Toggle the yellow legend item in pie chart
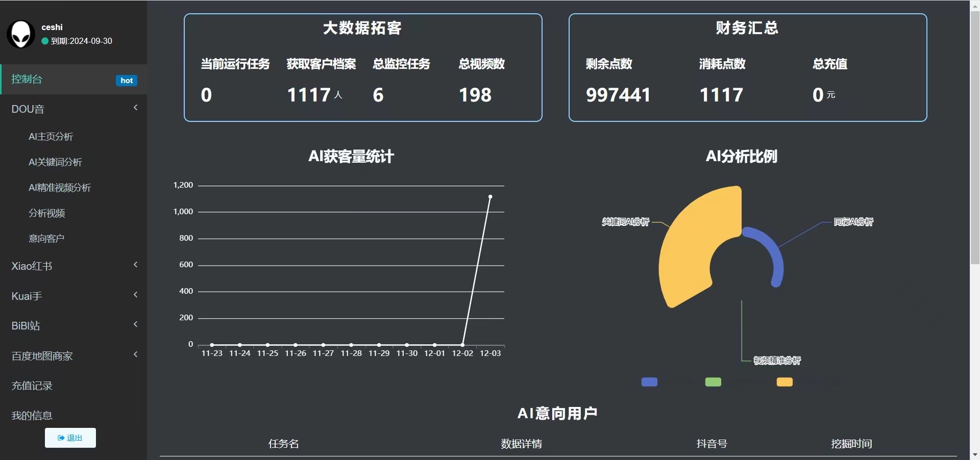This screenshot has height=460, width=980. point(785,382)
